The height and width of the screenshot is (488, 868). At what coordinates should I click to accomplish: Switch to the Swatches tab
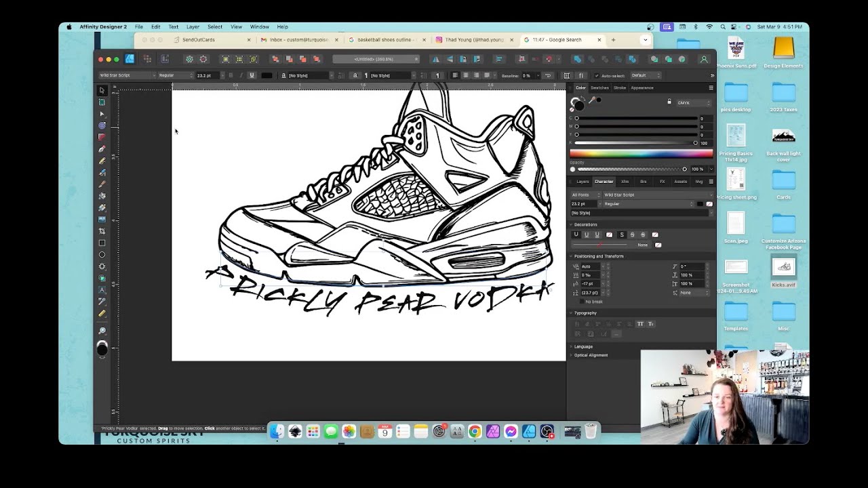tap(599, 87)
